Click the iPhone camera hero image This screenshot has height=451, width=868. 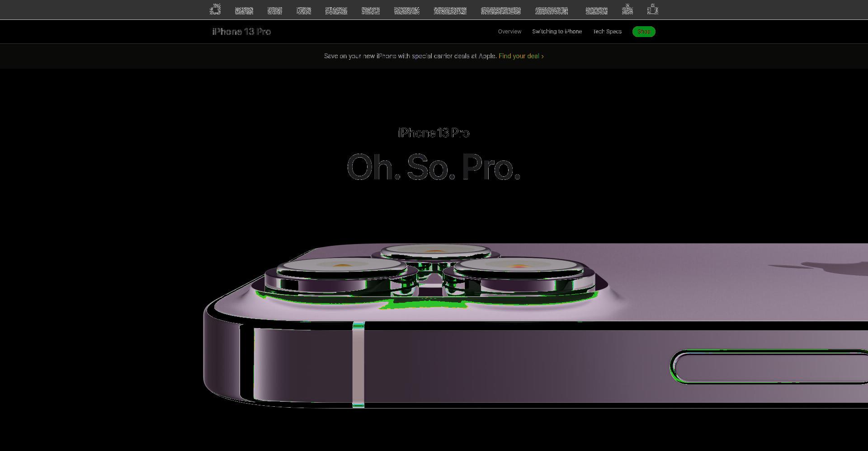pyautogui.click(x=536, y=325)
